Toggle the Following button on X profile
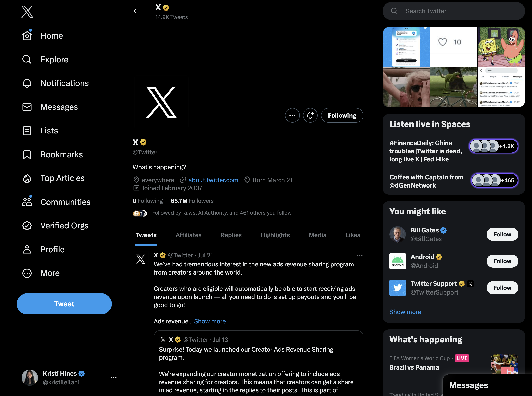Screen dimensions: 532x396 [x=341, y=115]
